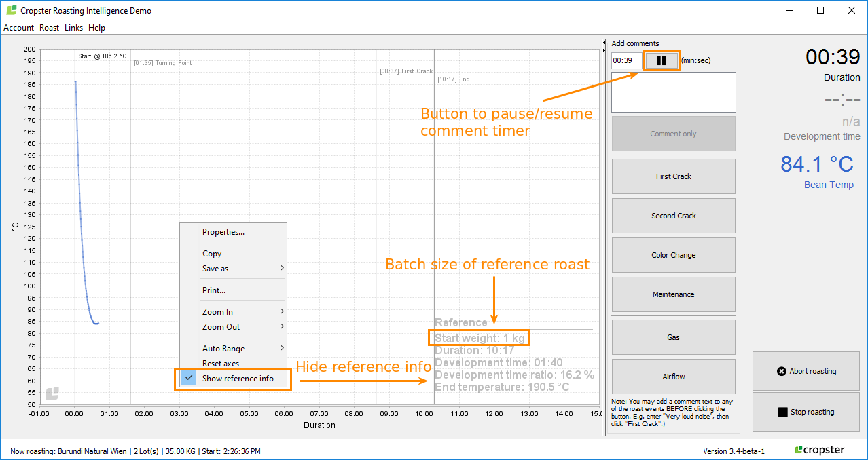Viewport: 868px width, 460px height.
Task: Click the Start @ 186.2 °C label
Action: pyautogui.click(x=102, y=56)
